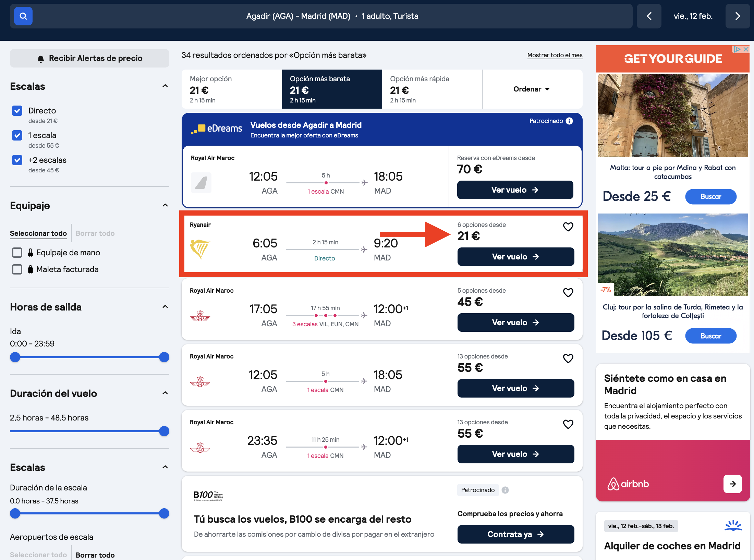The height and width of the screenshot is (560, 754).
Task: Click the AdChoices triangle icon
Action: [x=737, y=49]
